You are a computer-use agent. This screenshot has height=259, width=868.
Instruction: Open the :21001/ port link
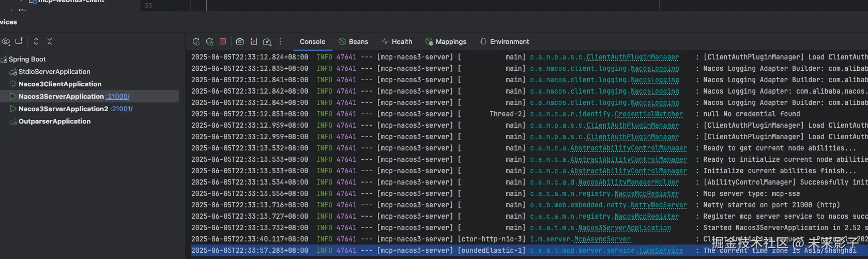click(121, 109)
